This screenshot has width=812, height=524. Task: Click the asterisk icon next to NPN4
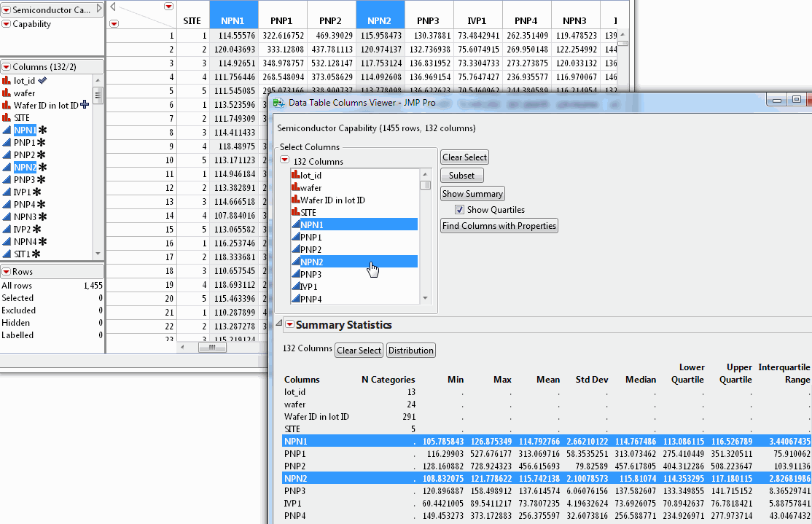pyautogui.click(x=42, y=241)
